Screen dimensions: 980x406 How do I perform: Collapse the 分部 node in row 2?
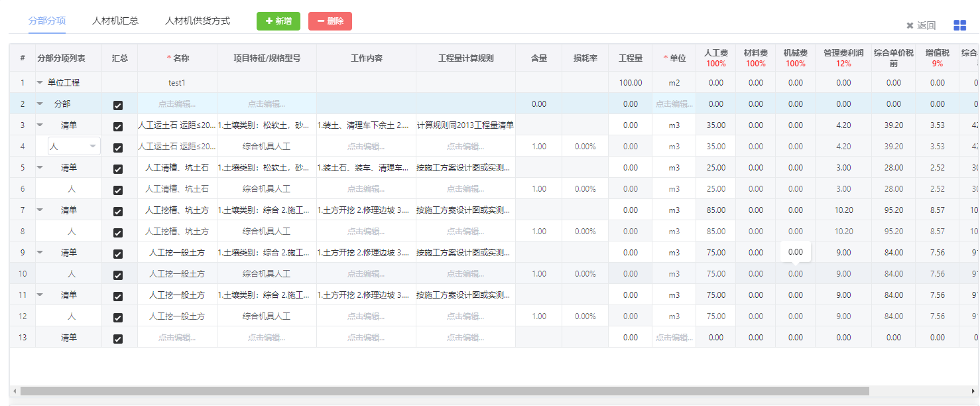coord(40,104)
